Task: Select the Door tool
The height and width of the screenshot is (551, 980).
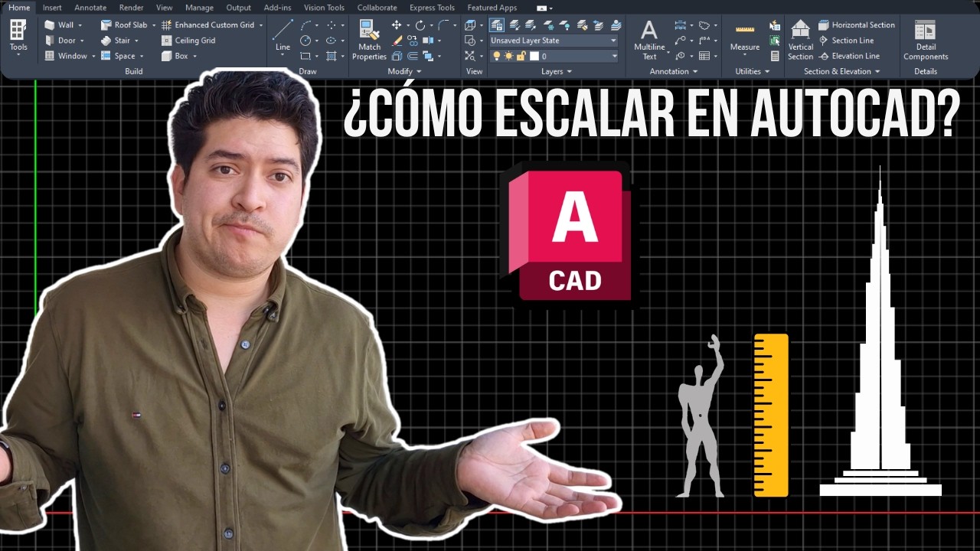Action: [x=60, y=41]
